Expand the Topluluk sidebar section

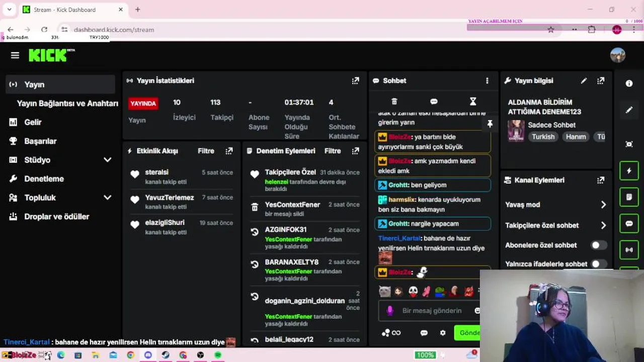tap(107, 198)
